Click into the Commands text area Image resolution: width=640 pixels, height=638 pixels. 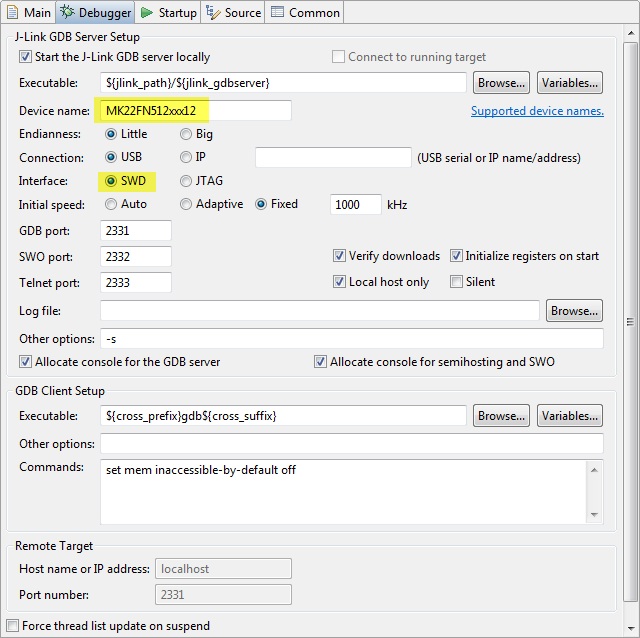click(343, 492)
